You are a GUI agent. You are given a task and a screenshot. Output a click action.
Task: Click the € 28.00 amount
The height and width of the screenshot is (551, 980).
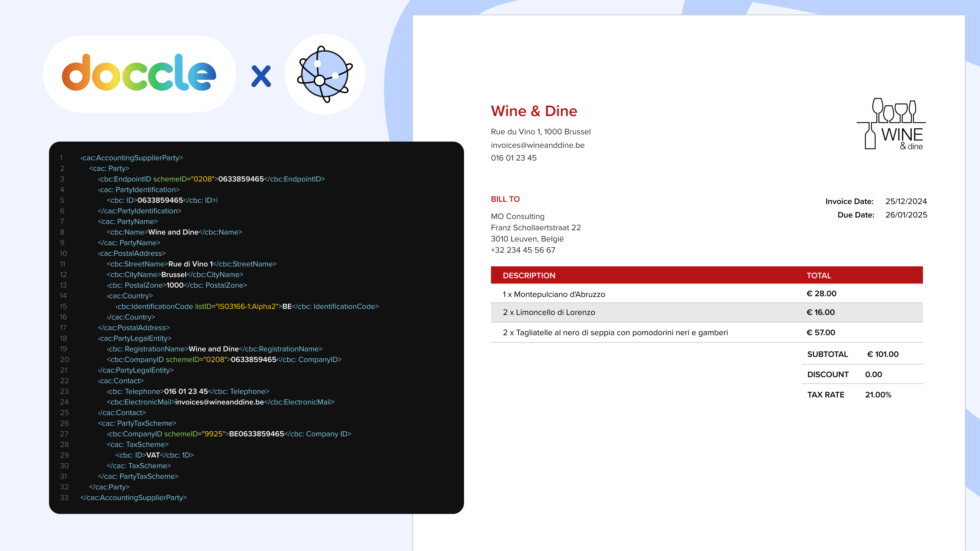821,293
